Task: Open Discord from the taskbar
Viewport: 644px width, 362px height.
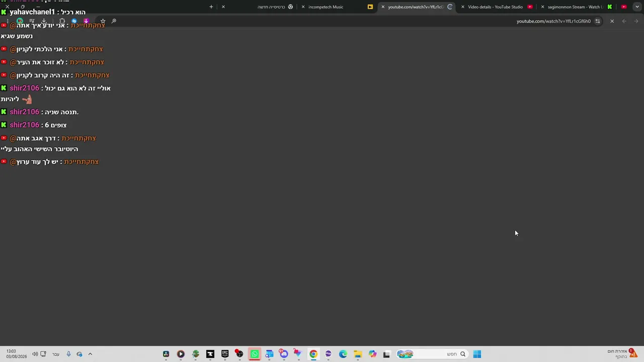Action: point(284,354)
